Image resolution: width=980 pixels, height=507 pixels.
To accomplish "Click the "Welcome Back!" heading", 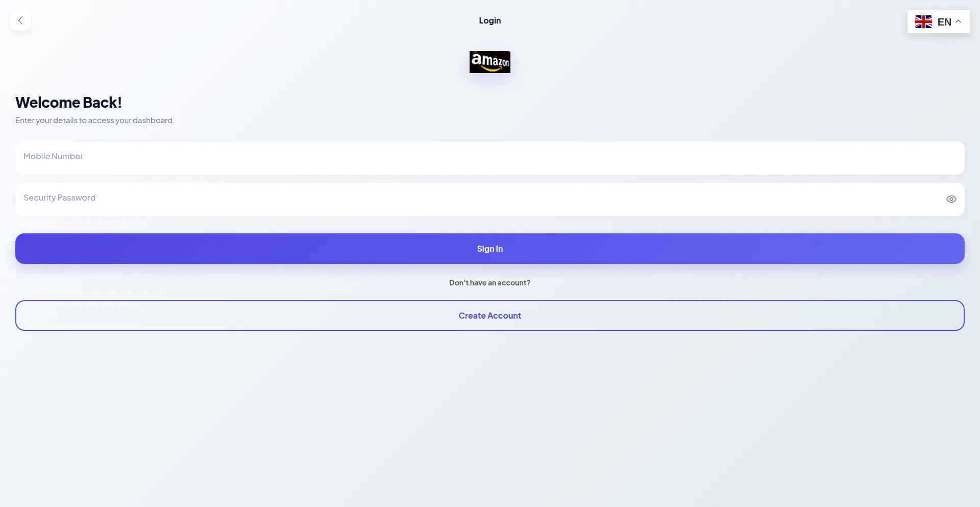I will [68, 103].
